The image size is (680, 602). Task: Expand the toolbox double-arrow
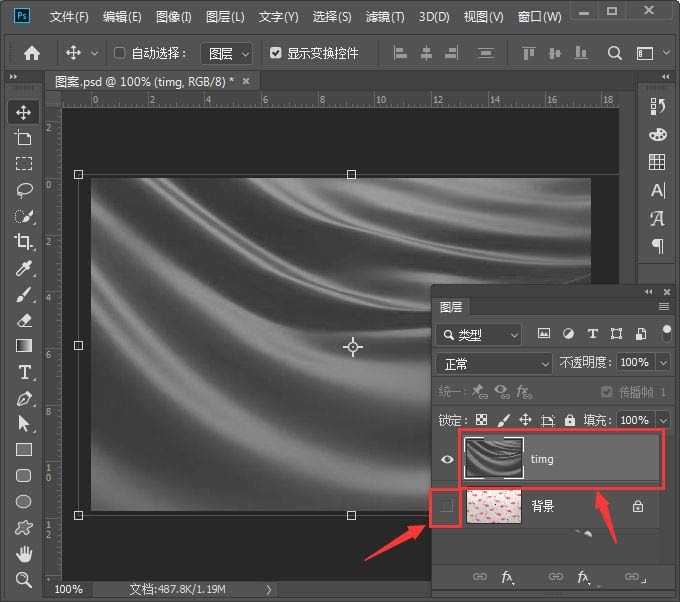pyautogui.click(x=13, y=77)
